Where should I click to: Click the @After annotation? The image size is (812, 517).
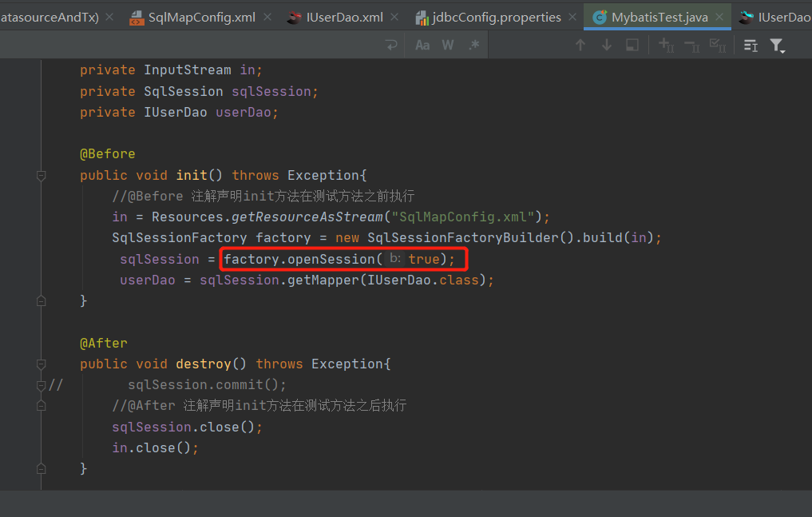(104, 343)
